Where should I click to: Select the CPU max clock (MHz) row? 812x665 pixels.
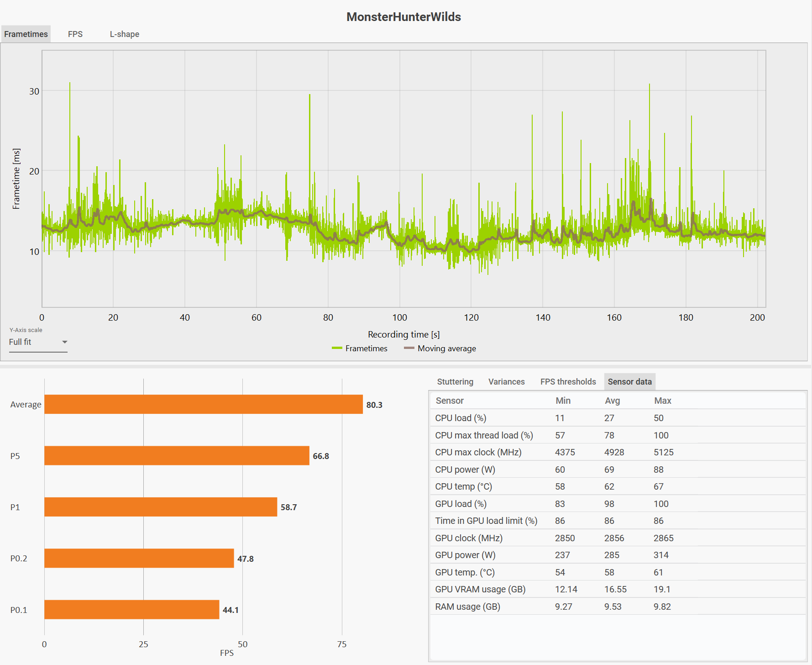click(618, 452)
